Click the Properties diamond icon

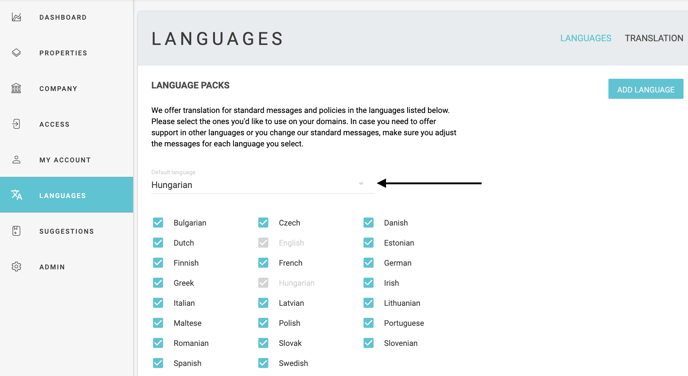[16, 53]
